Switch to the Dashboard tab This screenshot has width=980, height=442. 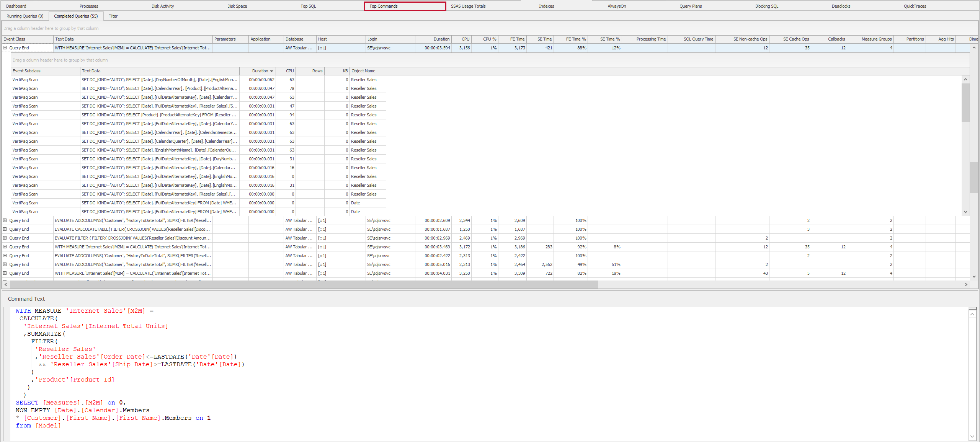(16, 6)
